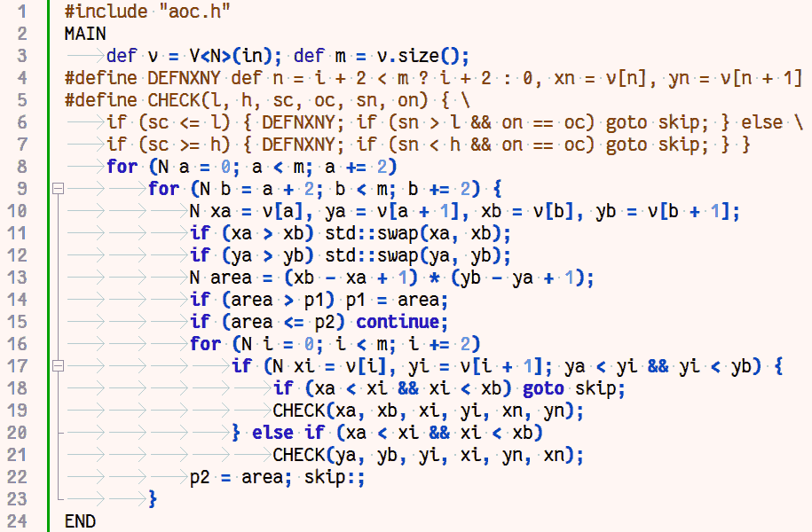Image resolution: width=812 pixels, height=532 pixels.
Task: Click the DEFNXNY name in the #define line
Action: [185, 78]
